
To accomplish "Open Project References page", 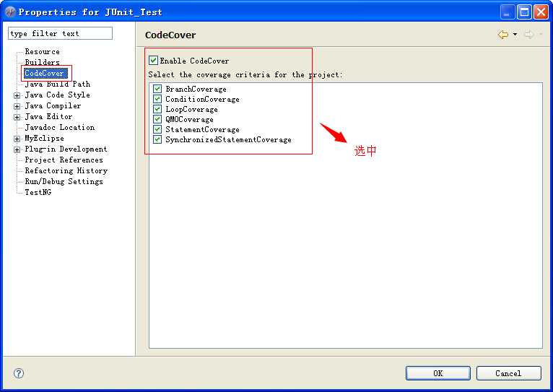I will pyautogui.click(x=64, y=160).
